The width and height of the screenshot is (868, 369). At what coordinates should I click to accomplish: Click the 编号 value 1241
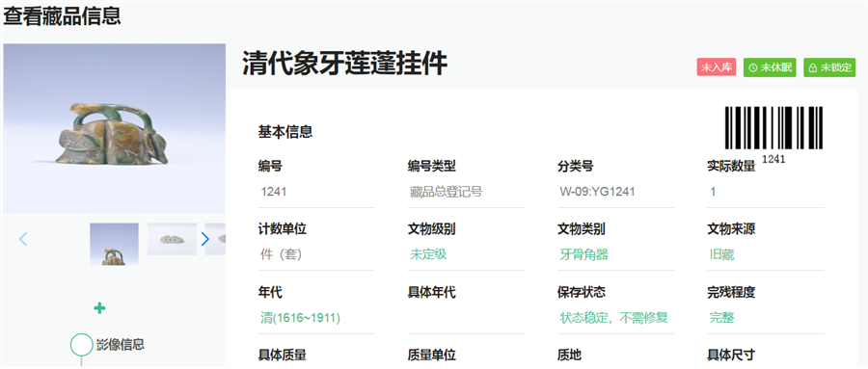point(274,192)
